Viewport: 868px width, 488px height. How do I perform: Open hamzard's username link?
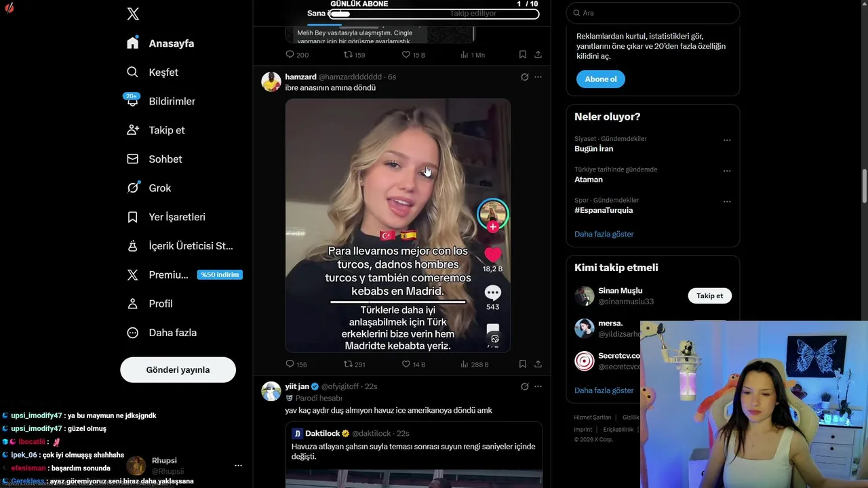point(350,77)
